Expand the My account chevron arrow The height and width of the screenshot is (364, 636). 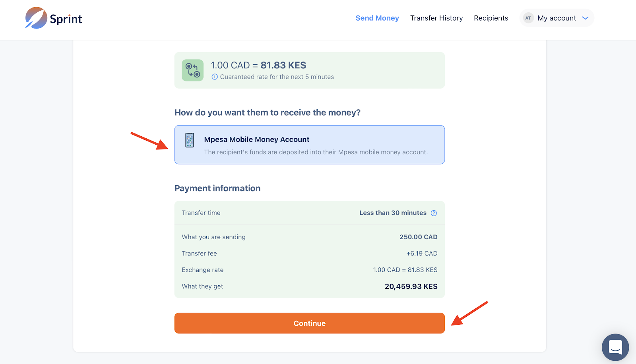[585, 18]
